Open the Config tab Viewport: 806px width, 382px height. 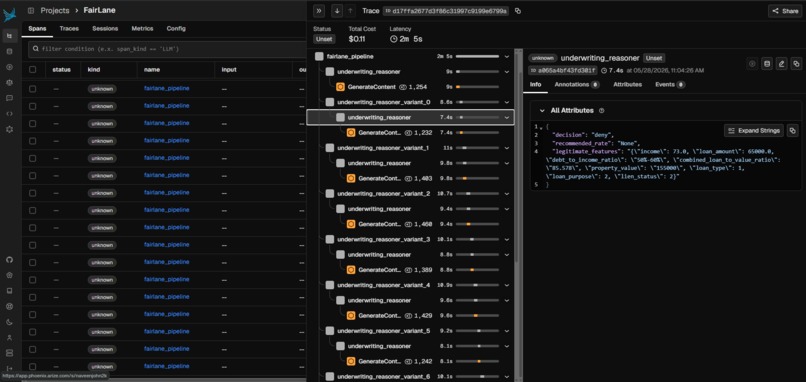click(176, 29)
